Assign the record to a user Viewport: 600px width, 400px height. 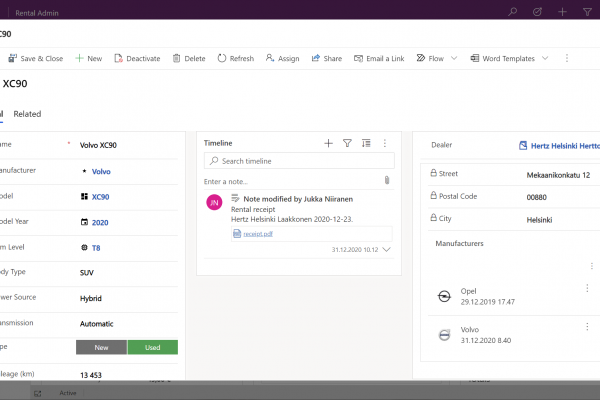click(x=282, y=58)
